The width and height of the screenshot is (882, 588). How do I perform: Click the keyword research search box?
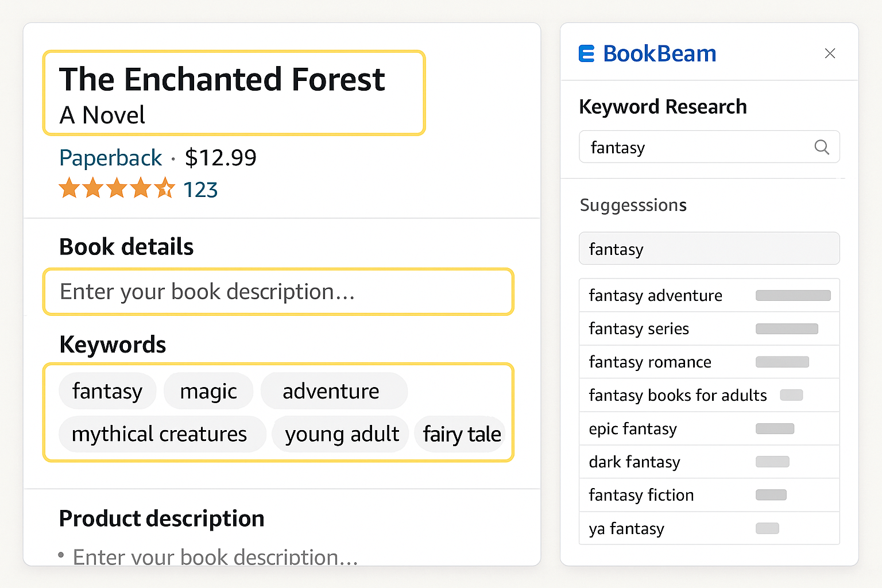pyautogui.click(x=689, y=147)
